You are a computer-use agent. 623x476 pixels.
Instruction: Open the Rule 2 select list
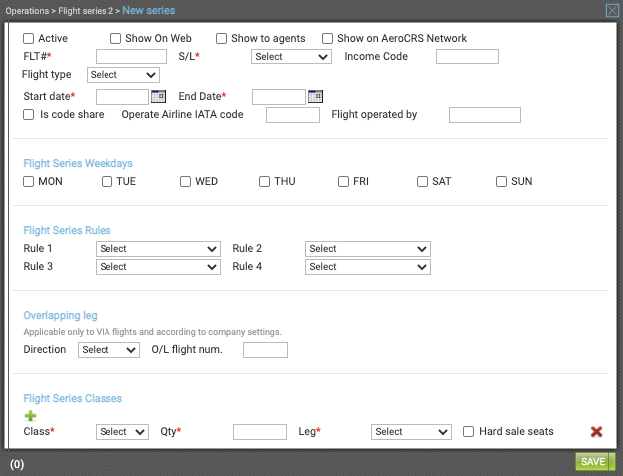(x=368, y=249)
